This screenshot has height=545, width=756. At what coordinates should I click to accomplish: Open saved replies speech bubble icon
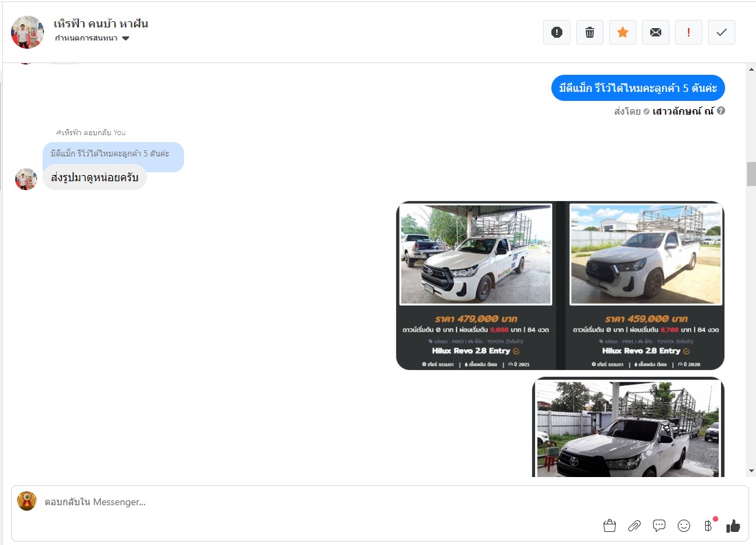(x=659, y=526)
